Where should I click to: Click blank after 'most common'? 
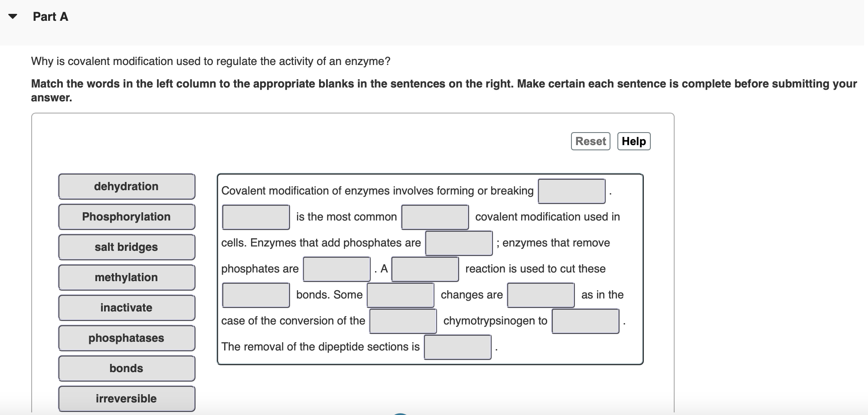[x=434, y=217]
